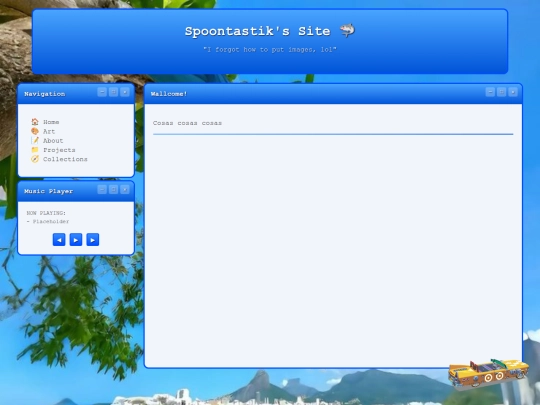
Task: Click the memo icon beside About
Action: coord(35,141)
